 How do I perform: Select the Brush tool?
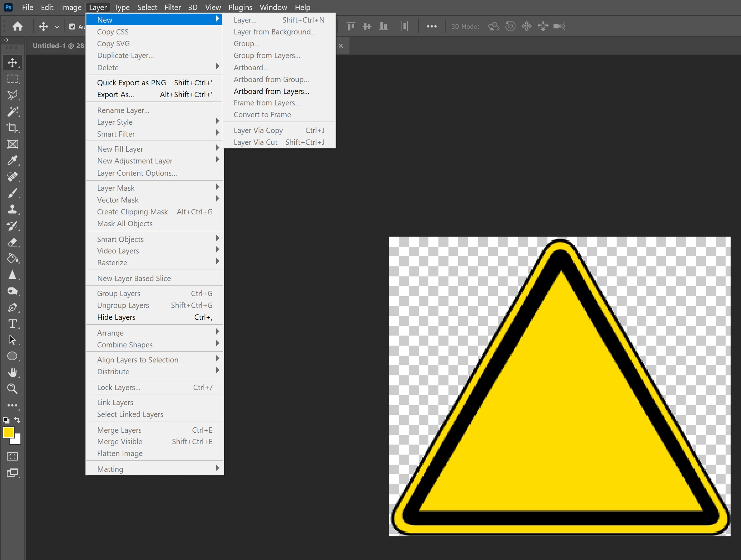point(13,193)
